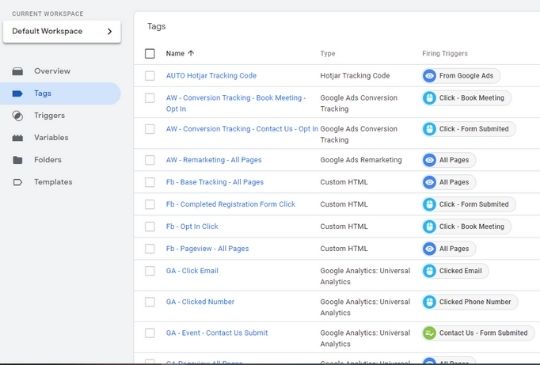
Task: Click the Templates outline tag icon
Action: coord(18,182)
